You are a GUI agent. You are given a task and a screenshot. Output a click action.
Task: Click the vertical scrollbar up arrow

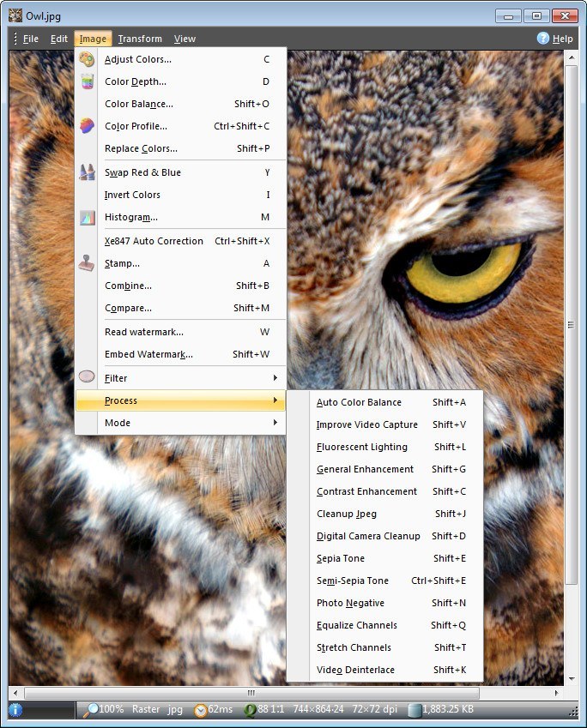[572, 57]
